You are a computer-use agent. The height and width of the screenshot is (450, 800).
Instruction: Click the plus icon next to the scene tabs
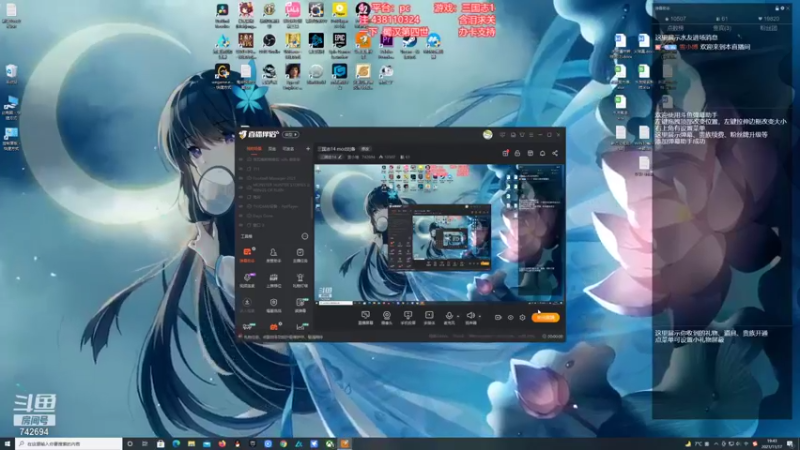point(308,149)
